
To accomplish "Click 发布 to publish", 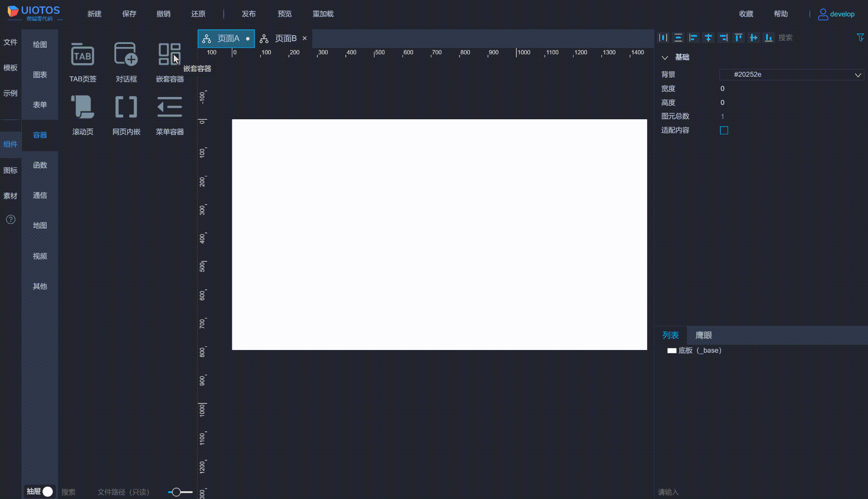I will point(249,14).
